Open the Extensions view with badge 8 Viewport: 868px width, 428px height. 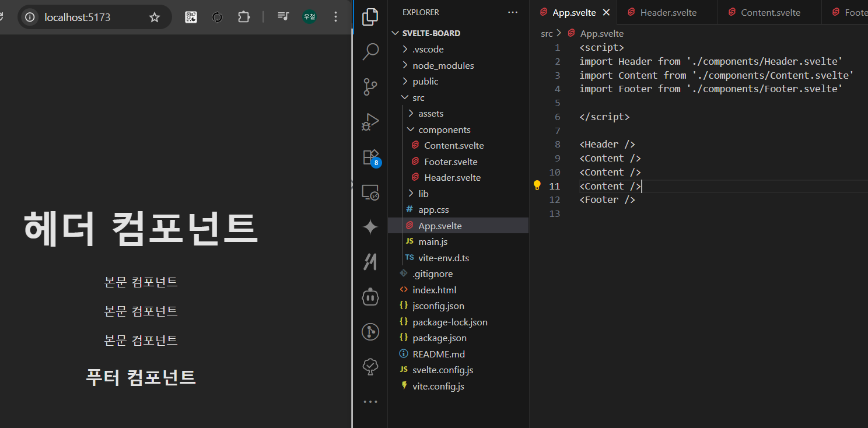tap(370, 157)
